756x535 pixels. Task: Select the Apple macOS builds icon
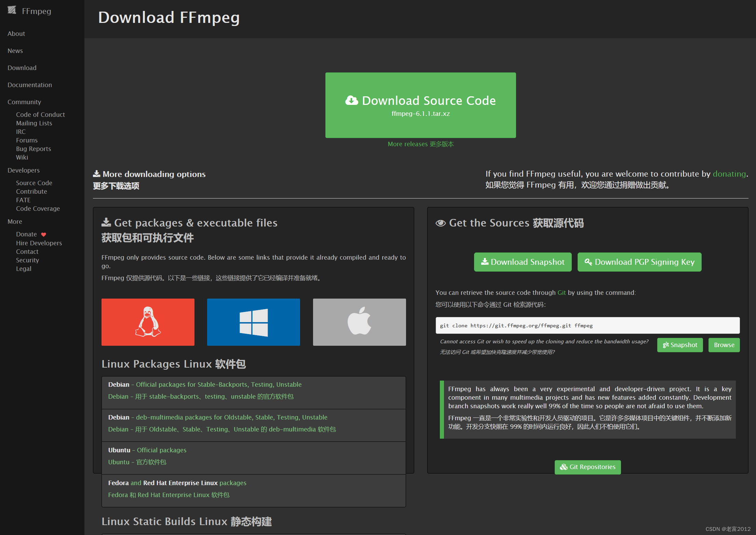[x=359, y=321]
